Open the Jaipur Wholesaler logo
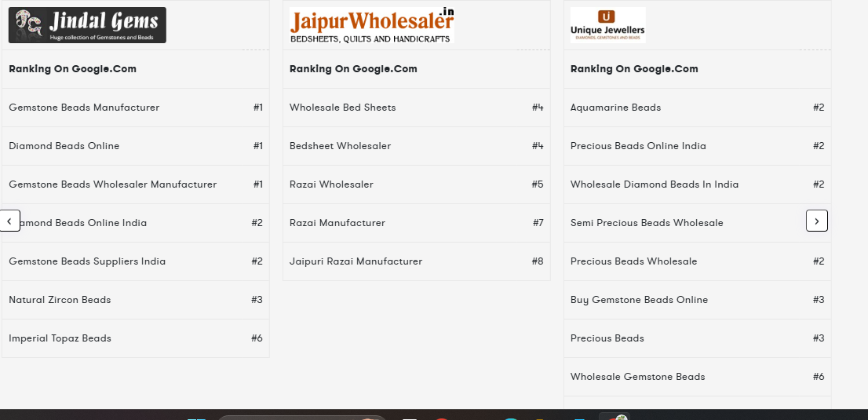 point(371,25)
